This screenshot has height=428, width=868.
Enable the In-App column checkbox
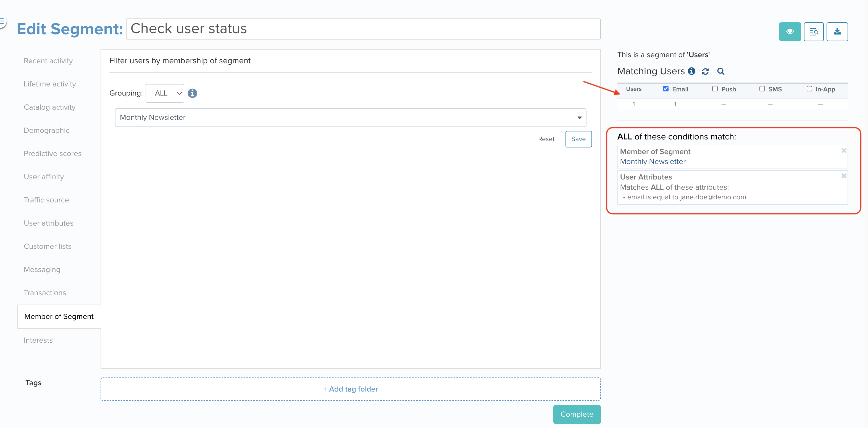pos(809,89)
